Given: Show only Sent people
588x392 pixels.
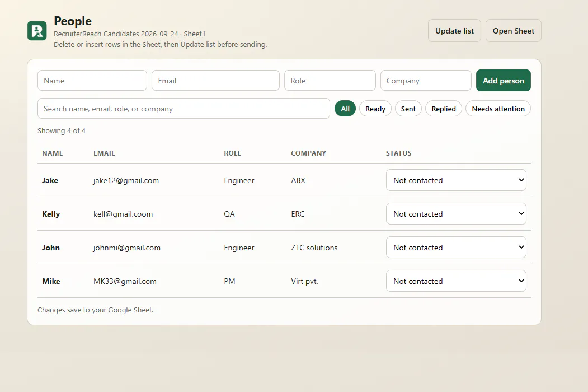Looking at the screenshot, I should [408, 109].
